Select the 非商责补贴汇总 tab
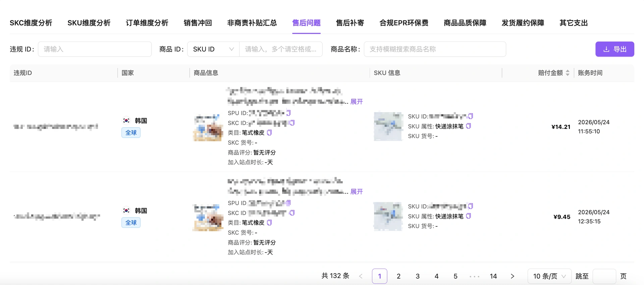Viewport: 644px width, 285px height. point(252,23)
